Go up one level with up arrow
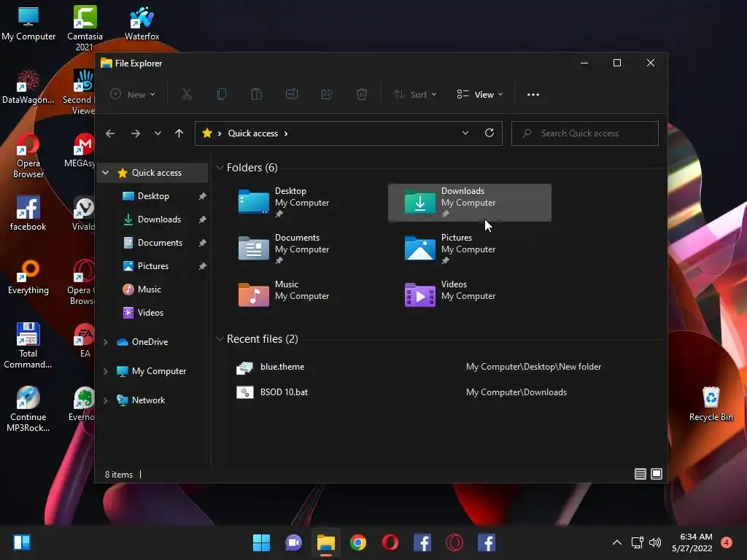The height and width of the screenshot is (560, 747). coord(179,133)
